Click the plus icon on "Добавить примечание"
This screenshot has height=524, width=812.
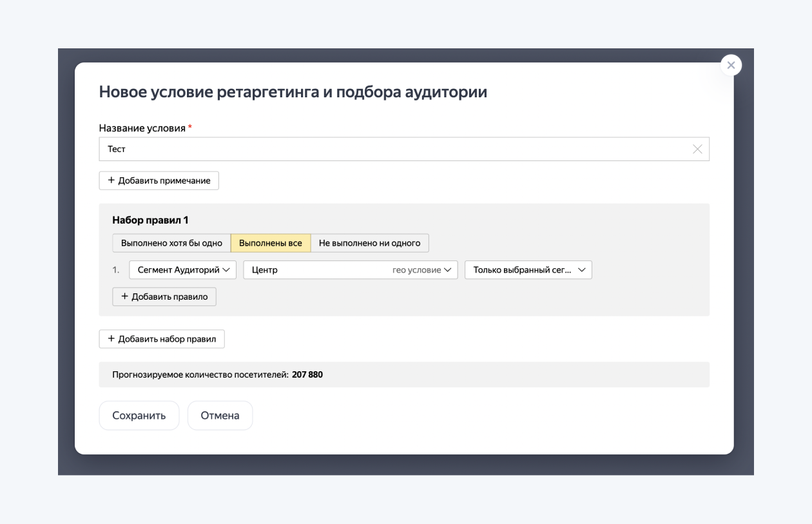pyautogui.click(x=110, y=180)
